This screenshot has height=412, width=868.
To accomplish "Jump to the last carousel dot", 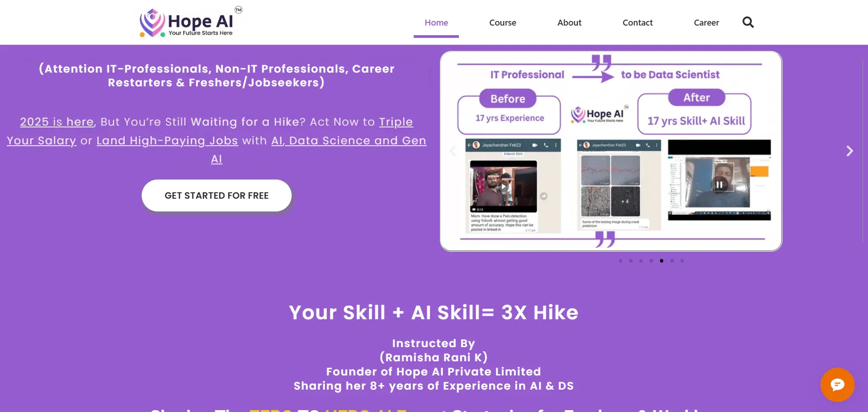I will (x=682, y=261).
